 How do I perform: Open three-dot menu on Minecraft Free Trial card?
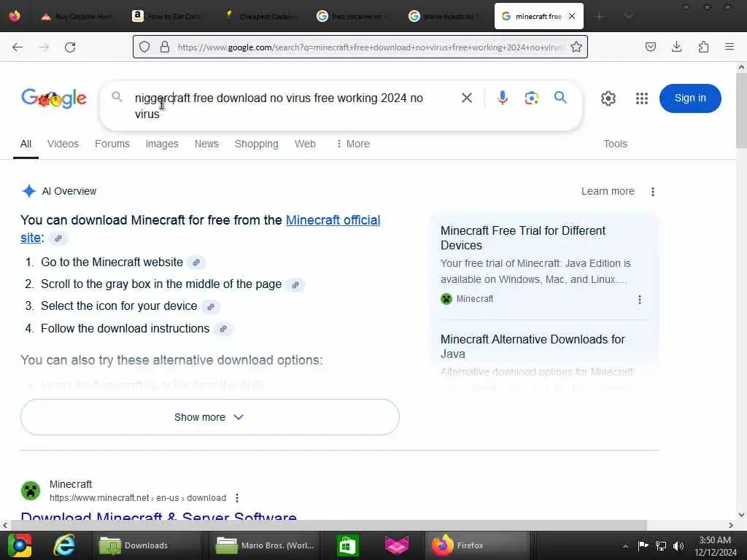point(639,300)
